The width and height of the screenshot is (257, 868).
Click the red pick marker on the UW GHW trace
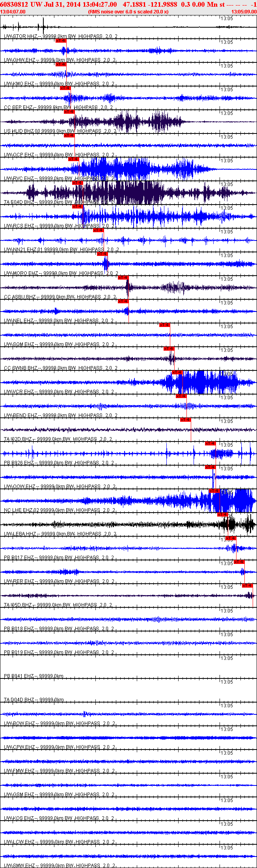tap(61, 41)
